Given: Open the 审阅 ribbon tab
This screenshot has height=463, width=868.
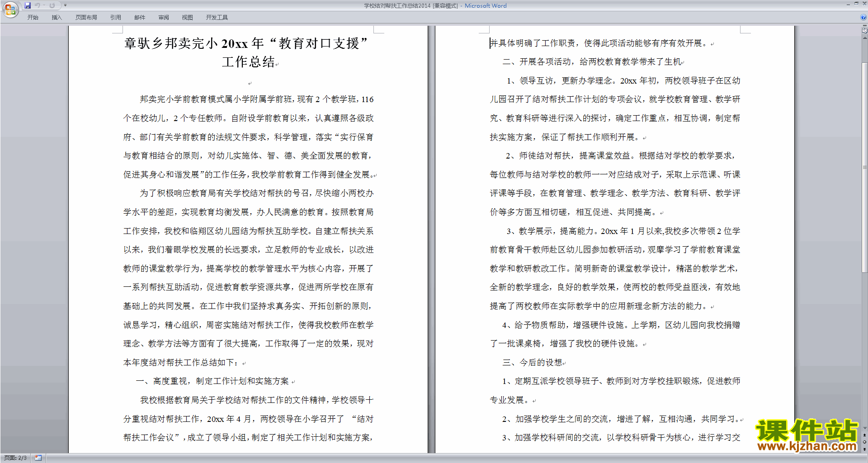Looking at the screenshot, I should (164, 18).
